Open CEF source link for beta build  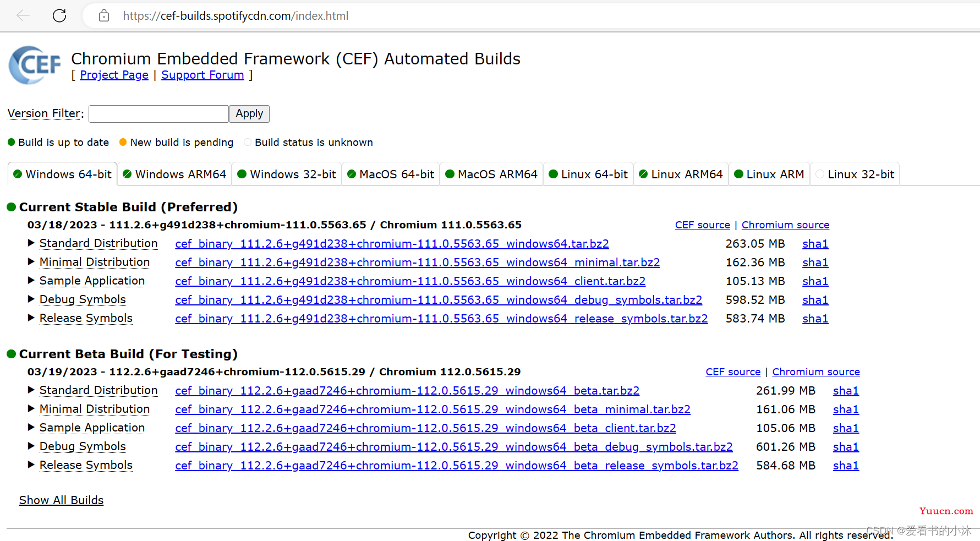click(x=733, y=372)
